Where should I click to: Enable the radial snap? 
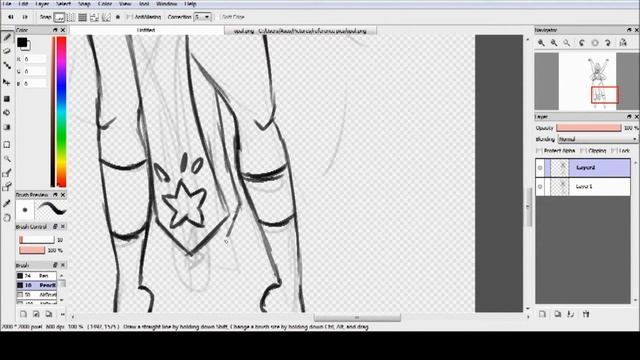point(106,17)
